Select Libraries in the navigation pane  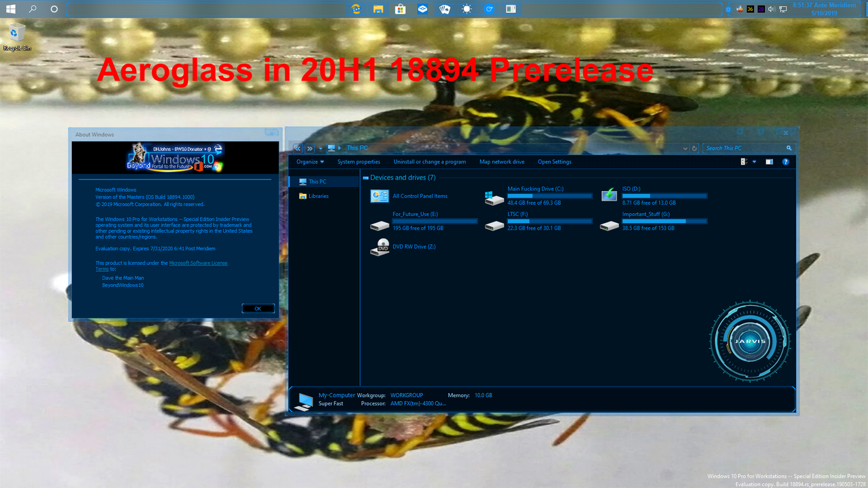click(319, 195)
